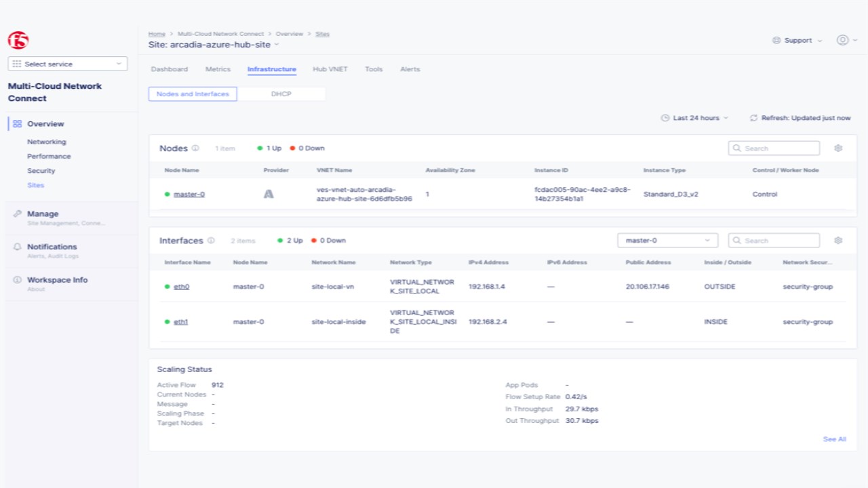Click the site-local-inside network name
868x488 pixels.
click(338, 322)
